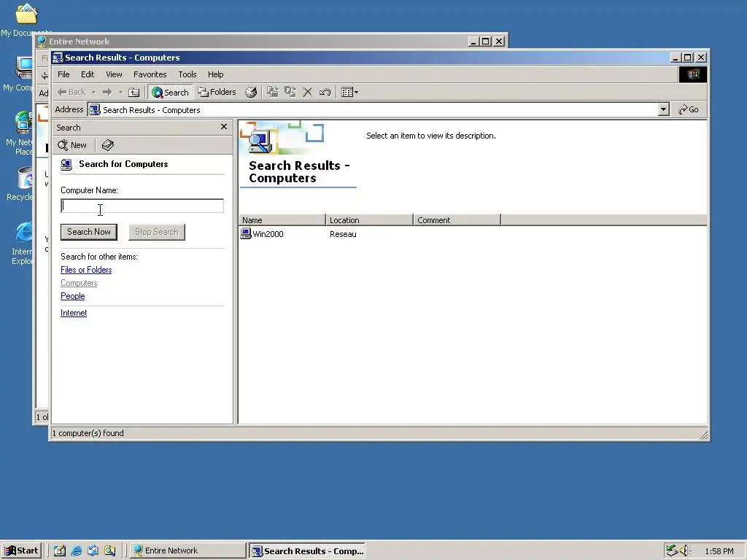This screenshot has width=747, height=560.
Task: Click the Start button
Action: (x=21, y=551)
